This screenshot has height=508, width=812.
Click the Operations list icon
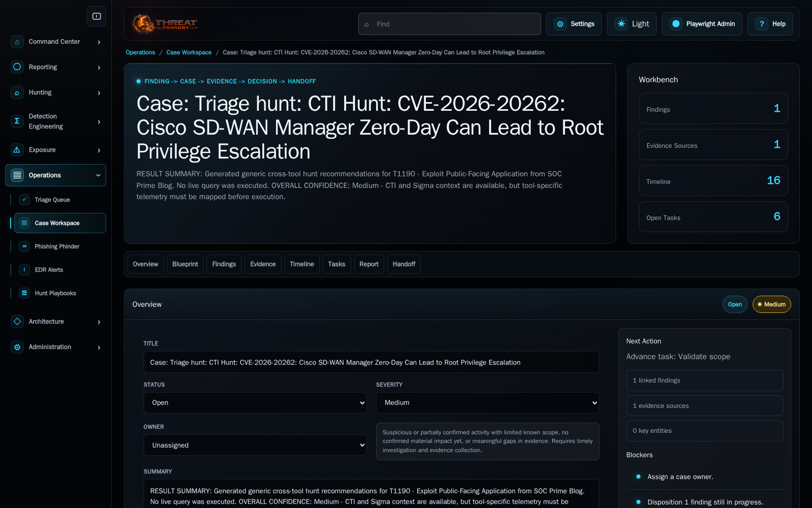(17, 175)
